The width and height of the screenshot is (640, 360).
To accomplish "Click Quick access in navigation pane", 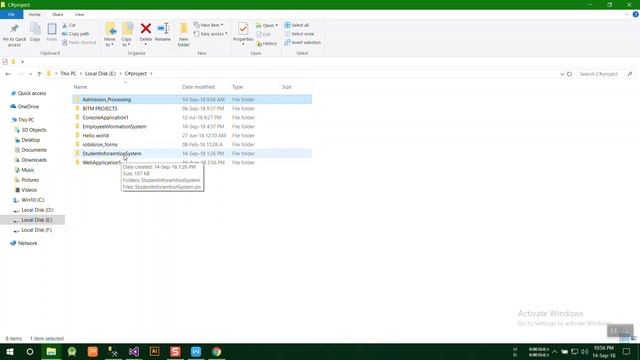I will [x=32, y=93].
